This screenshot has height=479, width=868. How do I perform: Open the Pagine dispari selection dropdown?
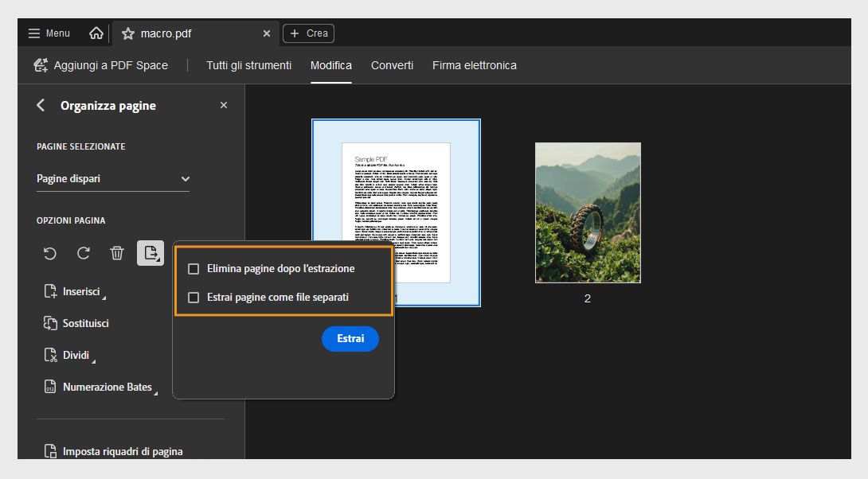pyautogui.click(x=112, y=178)
